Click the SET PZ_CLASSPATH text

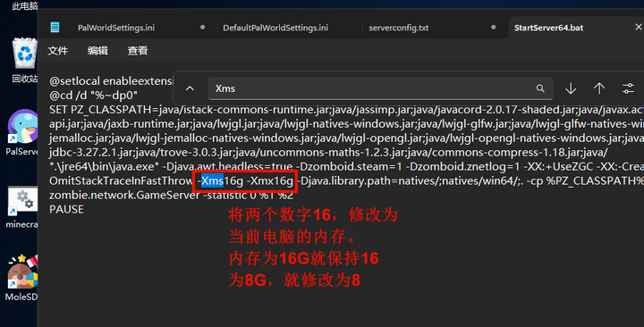pos(100,110)
